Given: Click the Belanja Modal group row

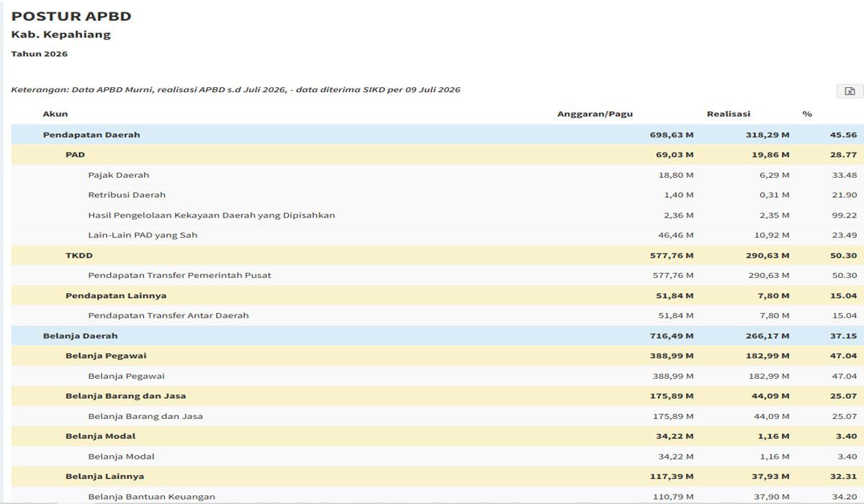Looking at the screenshot, I should pos(438,436).
